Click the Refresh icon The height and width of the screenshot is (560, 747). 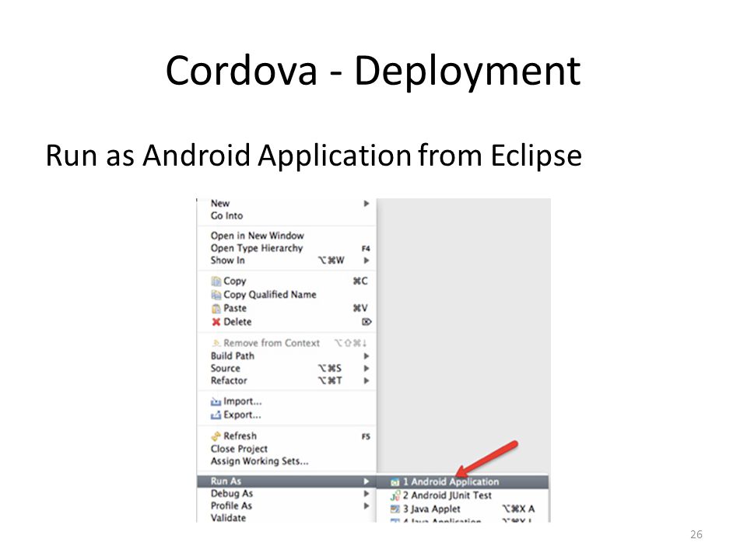coord(216,436)
